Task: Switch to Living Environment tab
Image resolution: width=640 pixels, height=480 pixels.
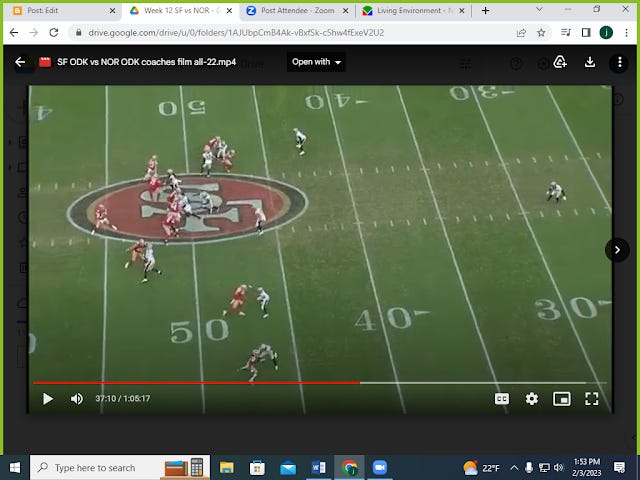Action: [x=413, y=11]
